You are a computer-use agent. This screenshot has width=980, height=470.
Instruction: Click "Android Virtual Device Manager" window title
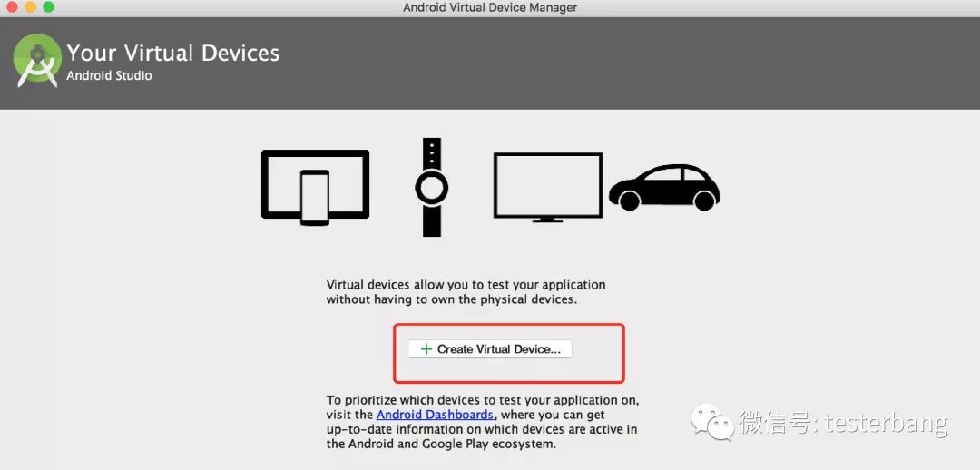coord(490,7)
